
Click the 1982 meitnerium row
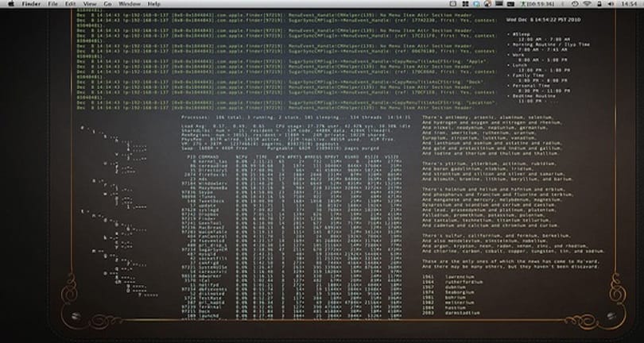448,303
